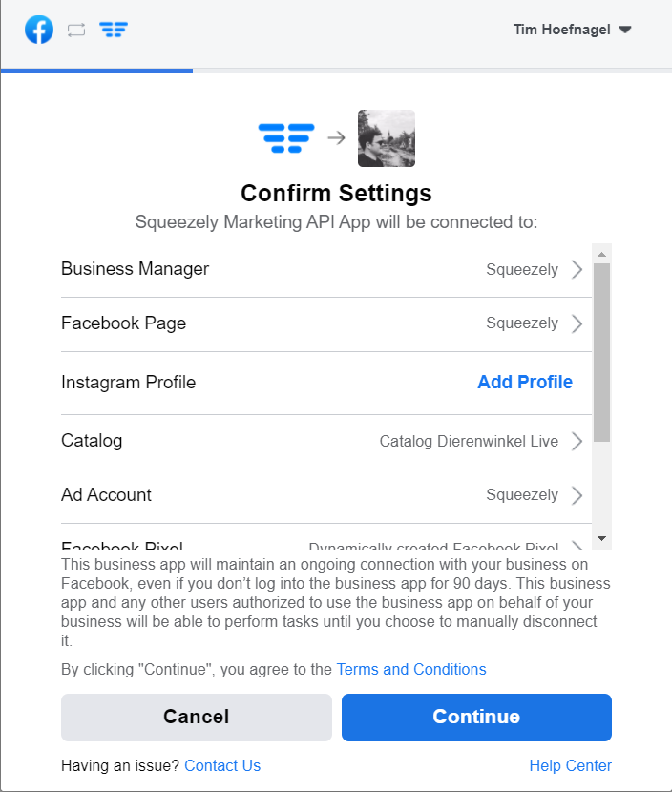Expand the Facebook Page chevron

point(577,323)
